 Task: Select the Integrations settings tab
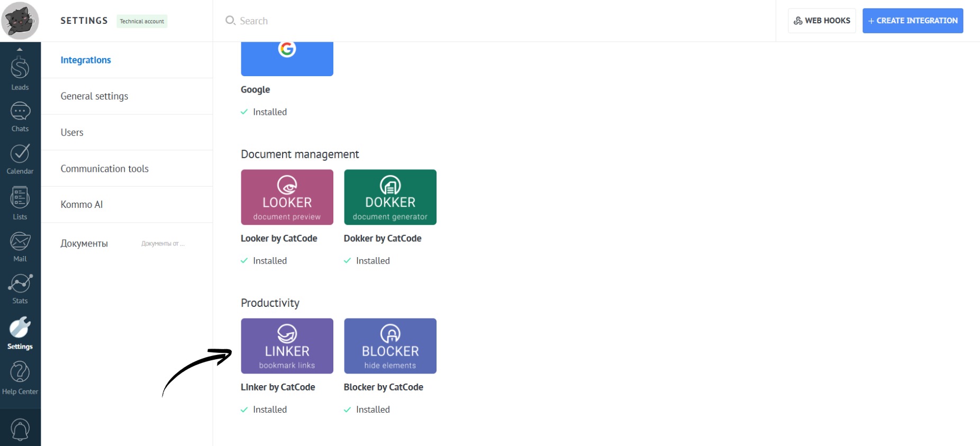[86, 60]
